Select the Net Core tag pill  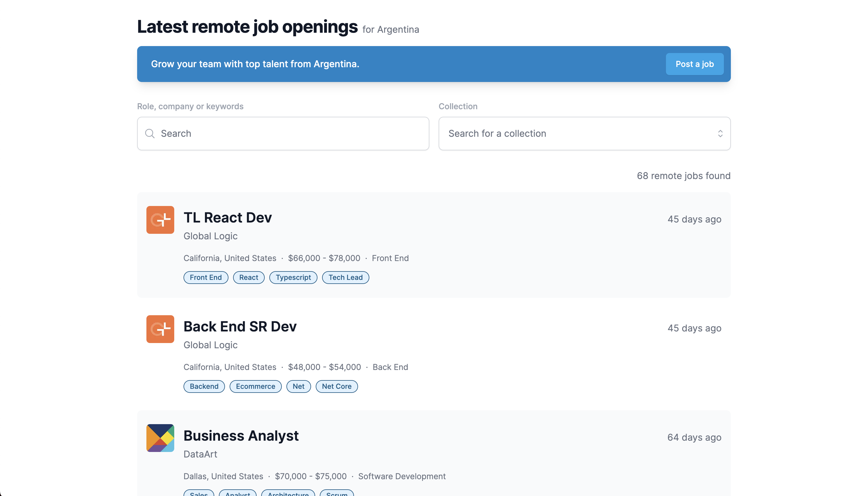pos(336,386)
